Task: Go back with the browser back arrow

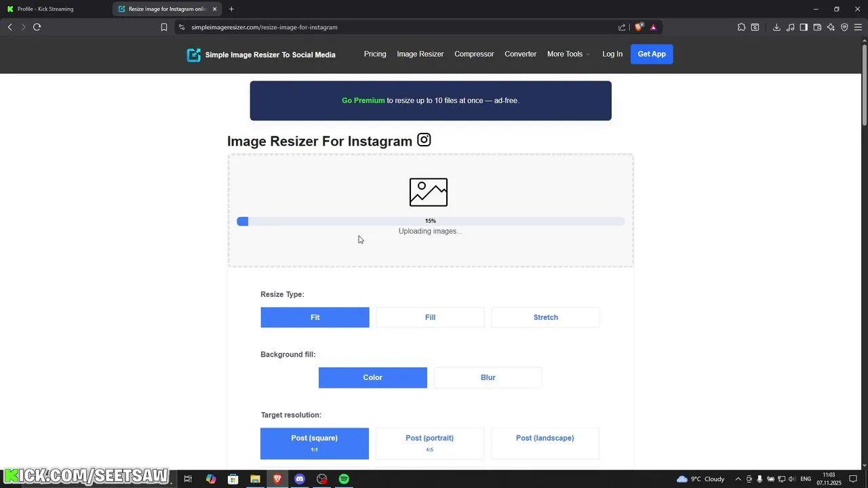Action: [x=9, y=27]
